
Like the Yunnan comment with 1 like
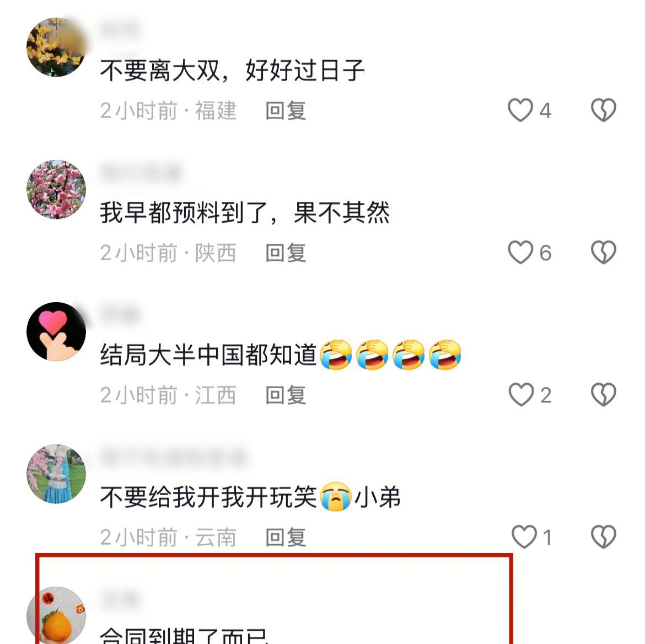tap(524, 536)
